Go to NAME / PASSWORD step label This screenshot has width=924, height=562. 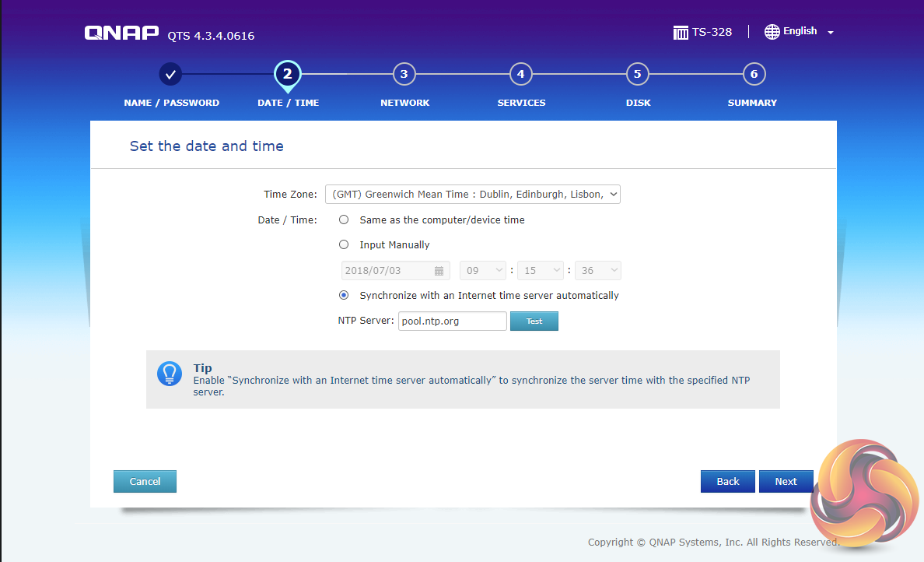(171, 103)
